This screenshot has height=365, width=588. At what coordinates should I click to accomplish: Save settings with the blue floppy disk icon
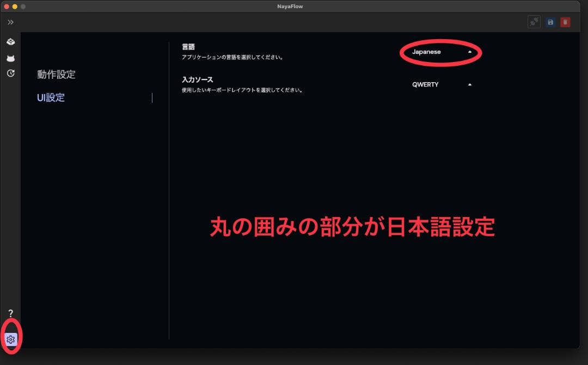click(550, 22)
